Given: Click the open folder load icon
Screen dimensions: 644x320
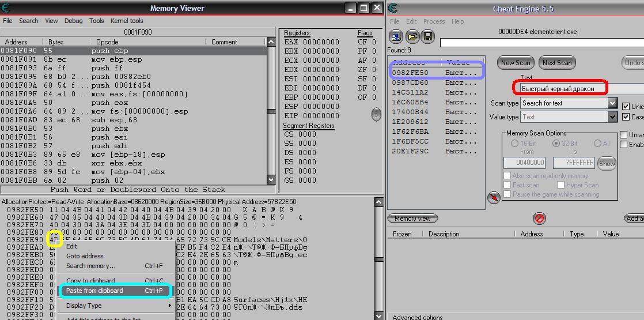Looking at the screenshot, I should pyautogui.click(x=412, y=36).
